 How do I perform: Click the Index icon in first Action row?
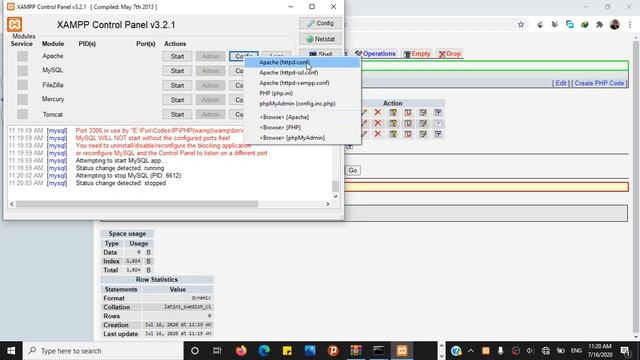coord(423,112)
